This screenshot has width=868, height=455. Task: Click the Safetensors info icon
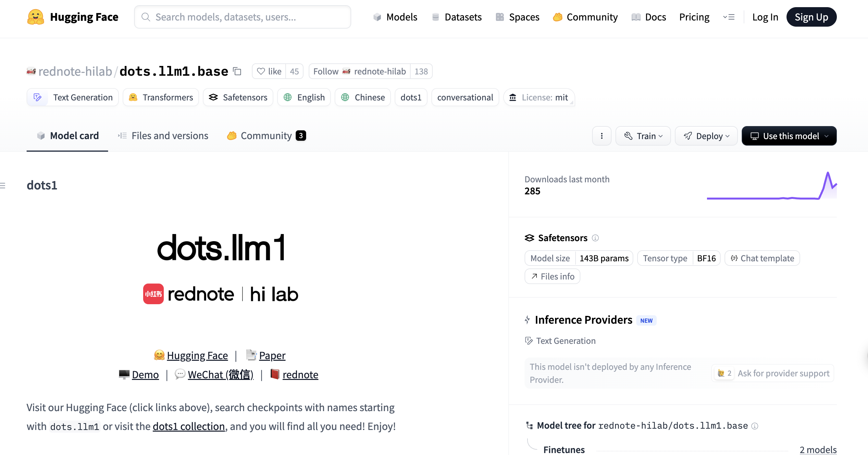click(x=595, y=238)
